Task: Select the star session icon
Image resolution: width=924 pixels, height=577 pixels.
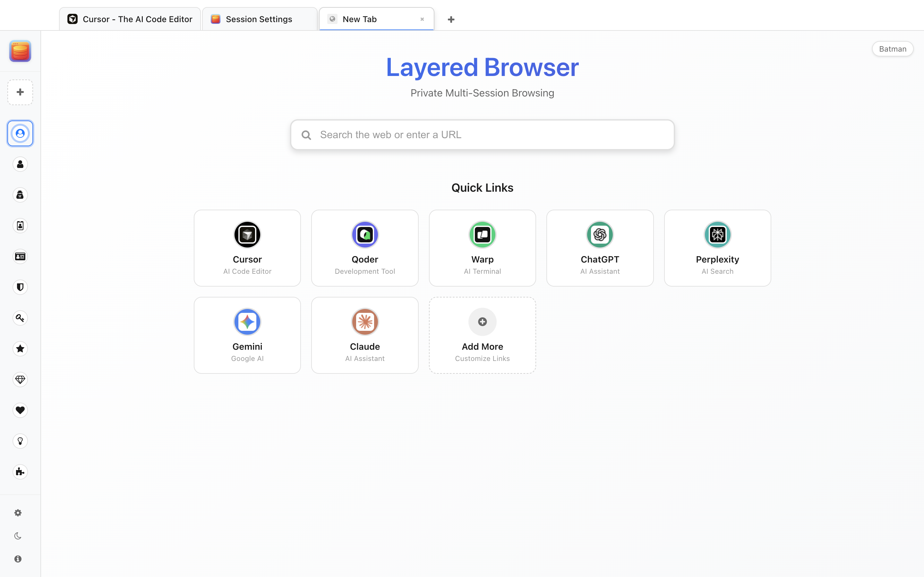Action: tap(20, 349)
